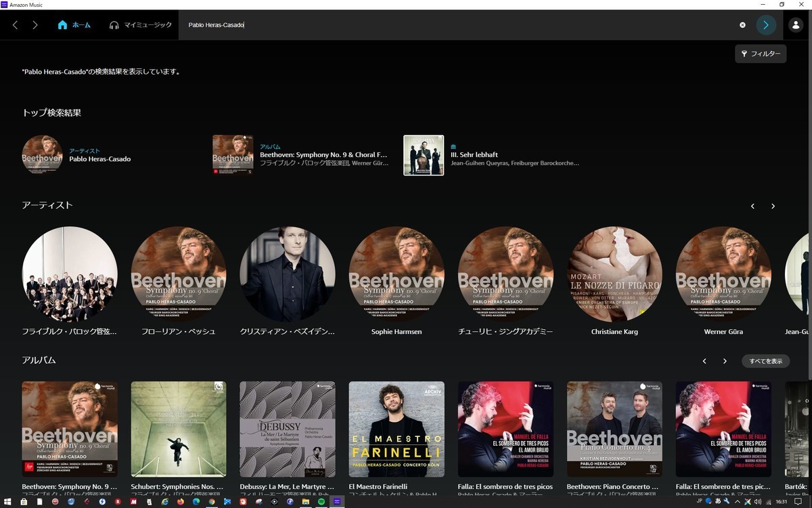Open the user profile icon
This screenshot has width=812, height=508.
796,25
